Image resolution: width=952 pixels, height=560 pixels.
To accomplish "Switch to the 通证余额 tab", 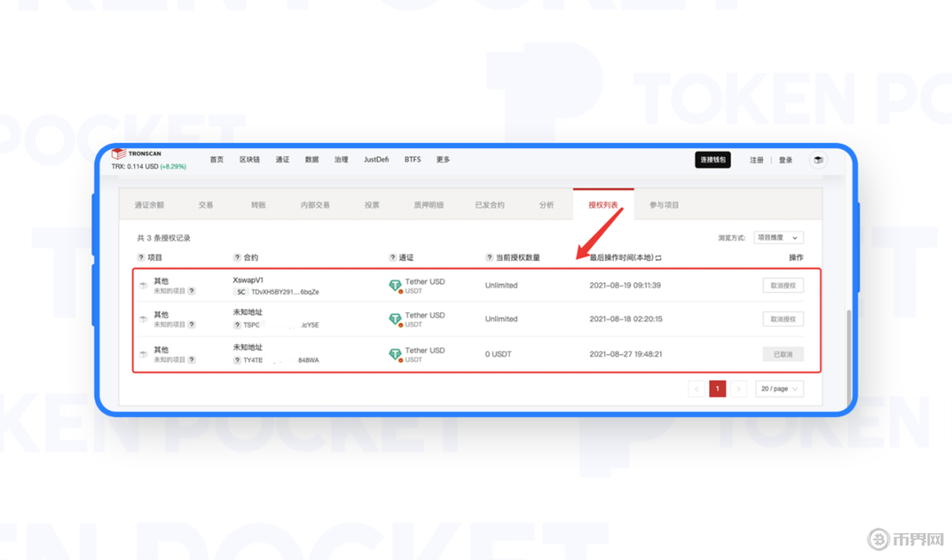I will pyautogui.click(x=149, y=205).
